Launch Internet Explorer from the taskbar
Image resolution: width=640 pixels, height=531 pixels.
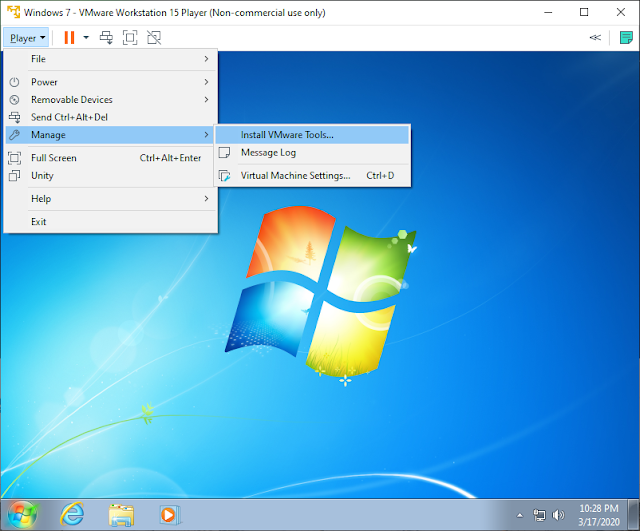point(72,514)
